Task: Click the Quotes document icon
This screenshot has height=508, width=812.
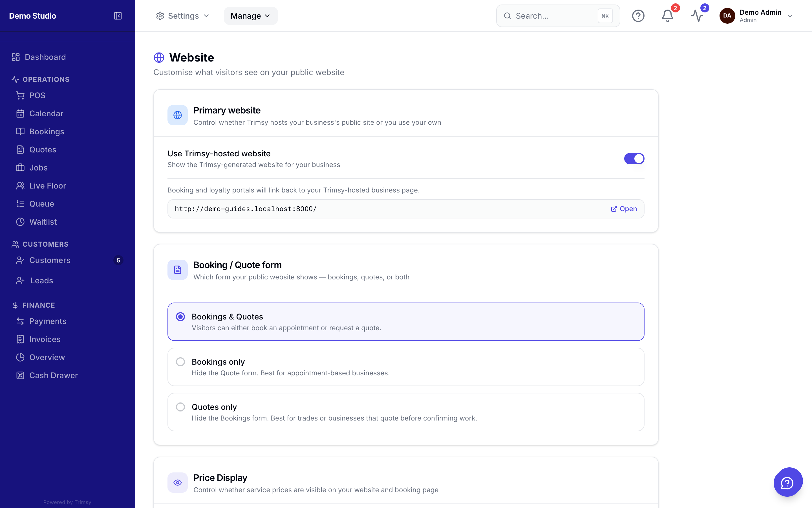Action: click(21, 150)
